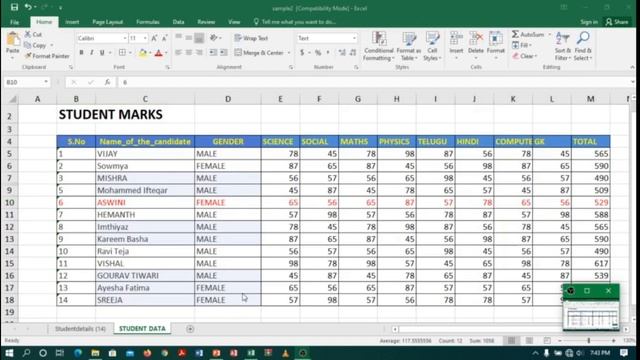640x360 pixels.
Task: Switch to the Formulas tab
Action: [x=148, y=22]
